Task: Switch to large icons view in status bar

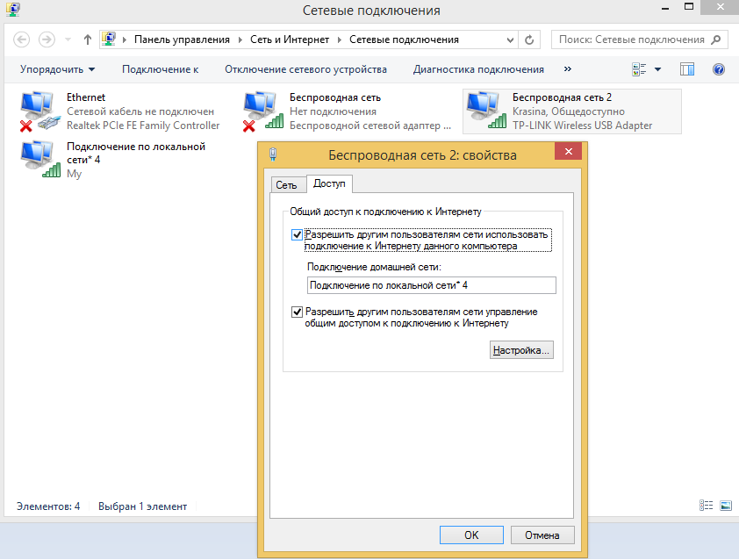Action: (x=725, y=506)
